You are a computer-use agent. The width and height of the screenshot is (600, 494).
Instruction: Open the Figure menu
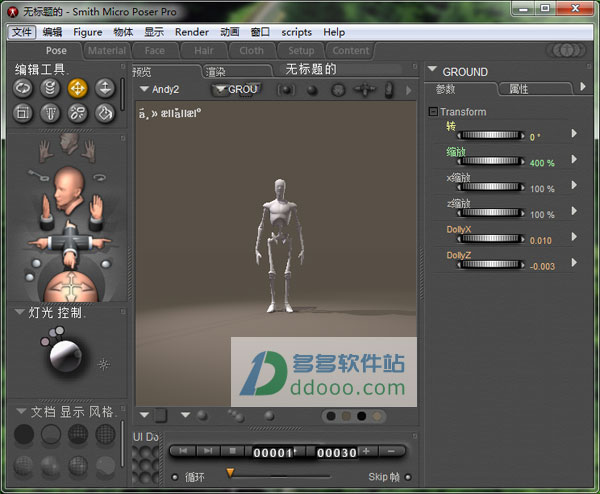pyautogui.click(x=88, y=32)
